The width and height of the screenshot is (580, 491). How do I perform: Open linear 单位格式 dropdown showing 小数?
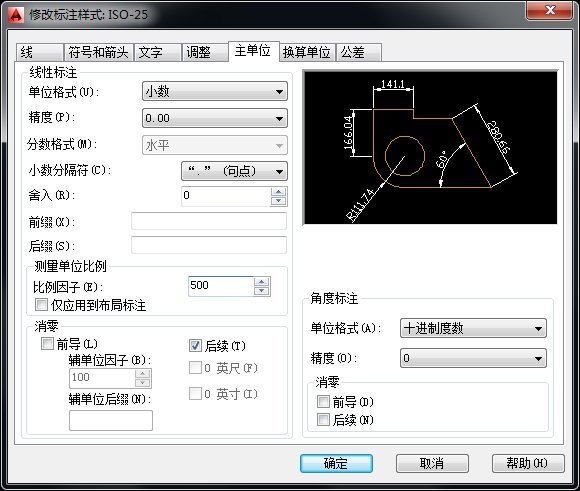pyautogui.click(x=215, y=91)
